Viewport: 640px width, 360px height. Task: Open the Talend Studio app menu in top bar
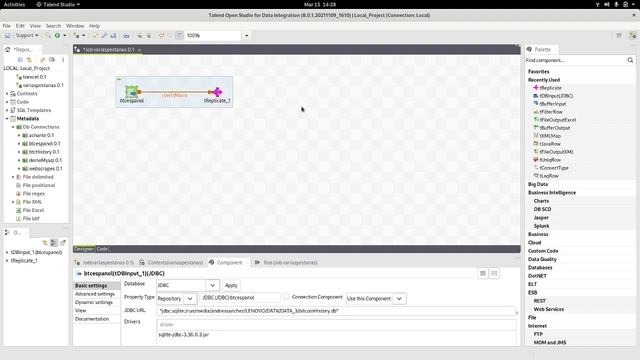(58, 4)
